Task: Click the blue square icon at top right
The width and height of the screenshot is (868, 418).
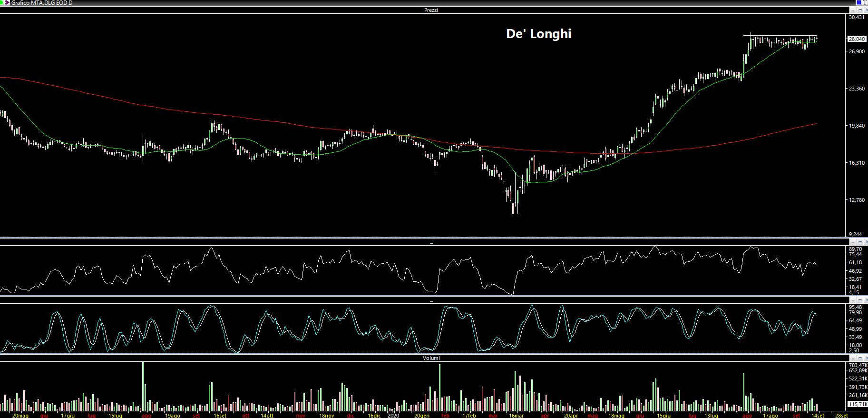Action: [859, 2]
